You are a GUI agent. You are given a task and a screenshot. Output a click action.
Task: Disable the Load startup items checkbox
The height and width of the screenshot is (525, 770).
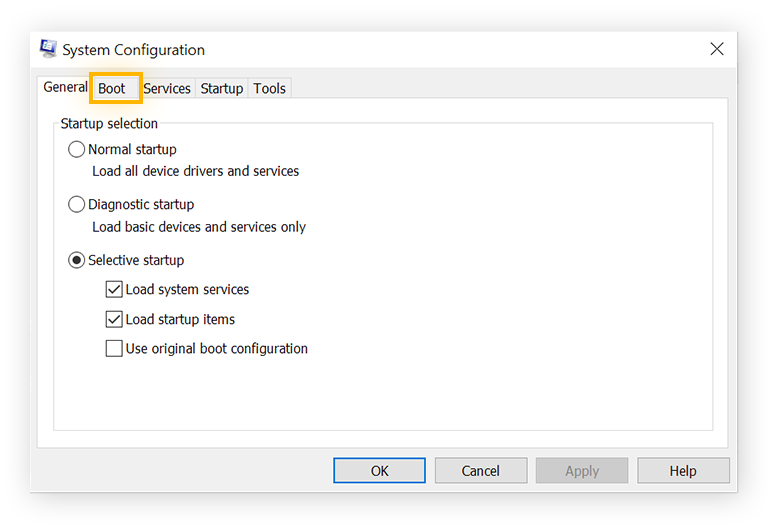pos(114,320)
